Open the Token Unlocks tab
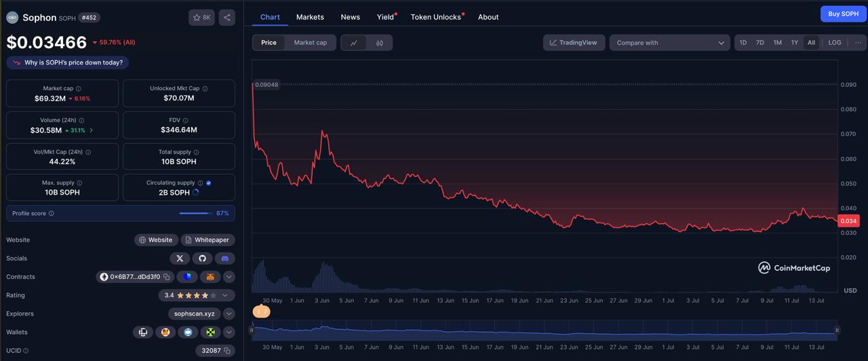 click(x=435, y=17)
